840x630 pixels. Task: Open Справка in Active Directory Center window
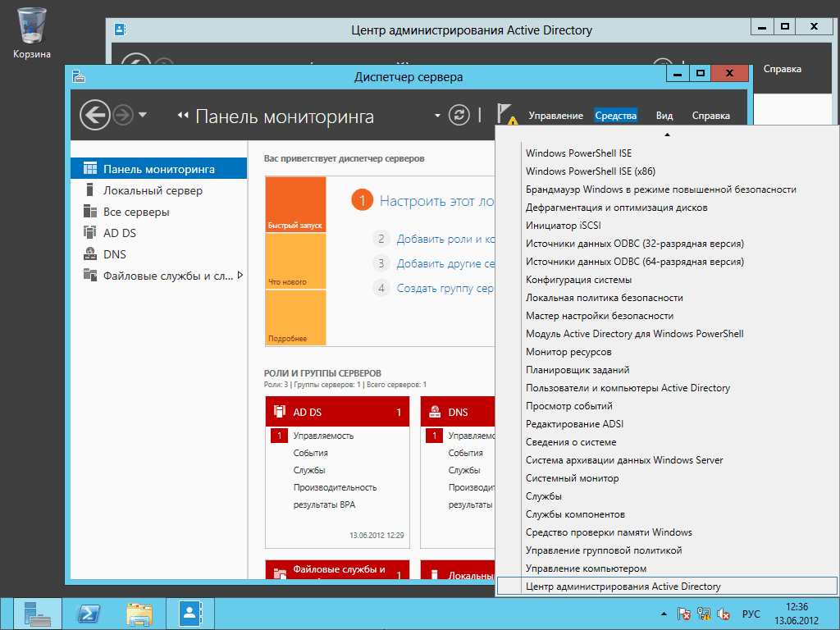point(782,69)
